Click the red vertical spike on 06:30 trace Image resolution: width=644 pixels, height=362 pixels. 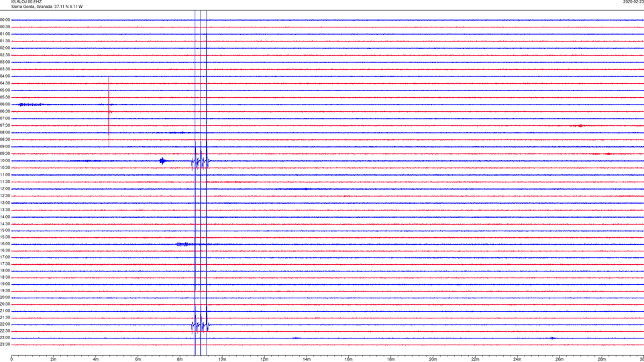click(109, 111)
